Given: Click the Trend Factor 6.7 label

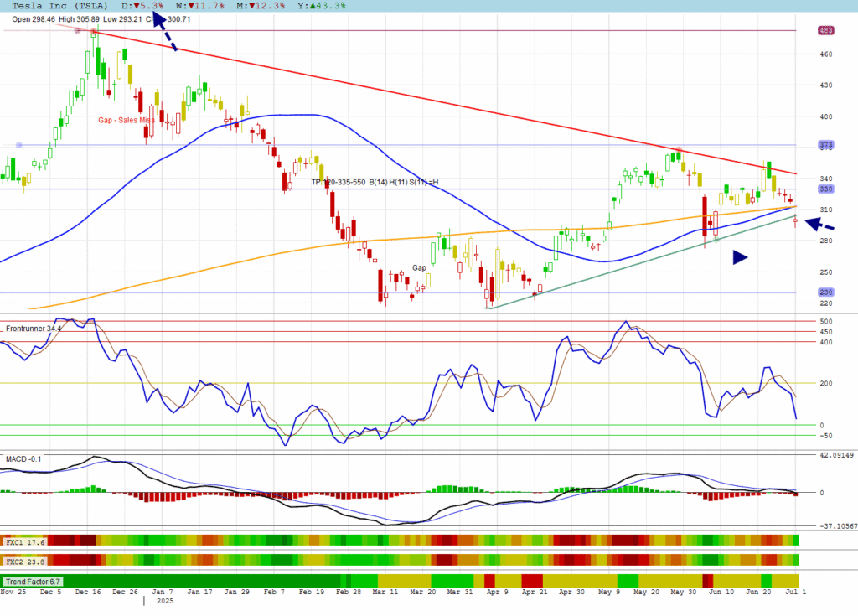Looking at the screenshot, I should point(33,582).
